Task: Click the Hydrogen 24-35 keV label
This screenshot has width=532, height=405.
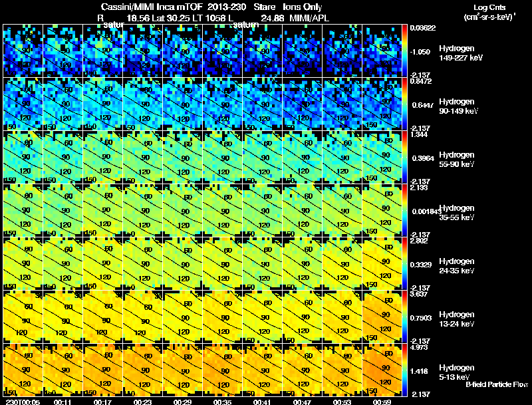Action: [x=457, y=266]
